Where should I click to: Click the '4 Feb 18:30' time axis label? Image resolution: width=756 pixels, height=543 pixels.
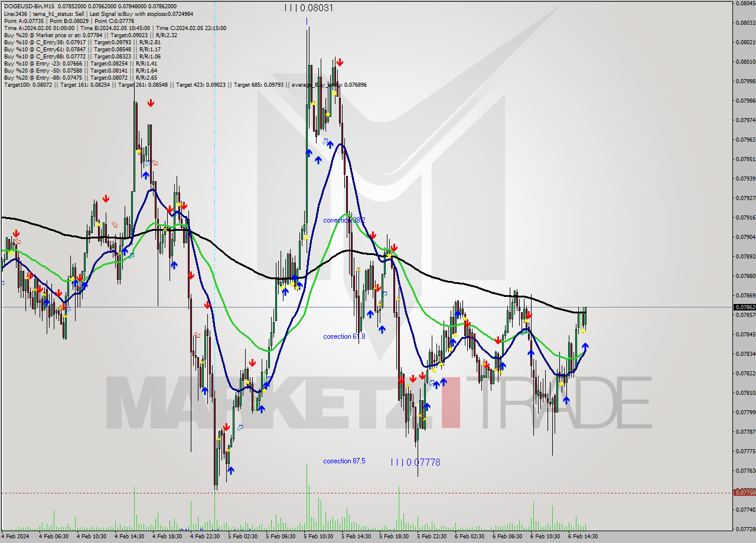(x=167, y=537)
